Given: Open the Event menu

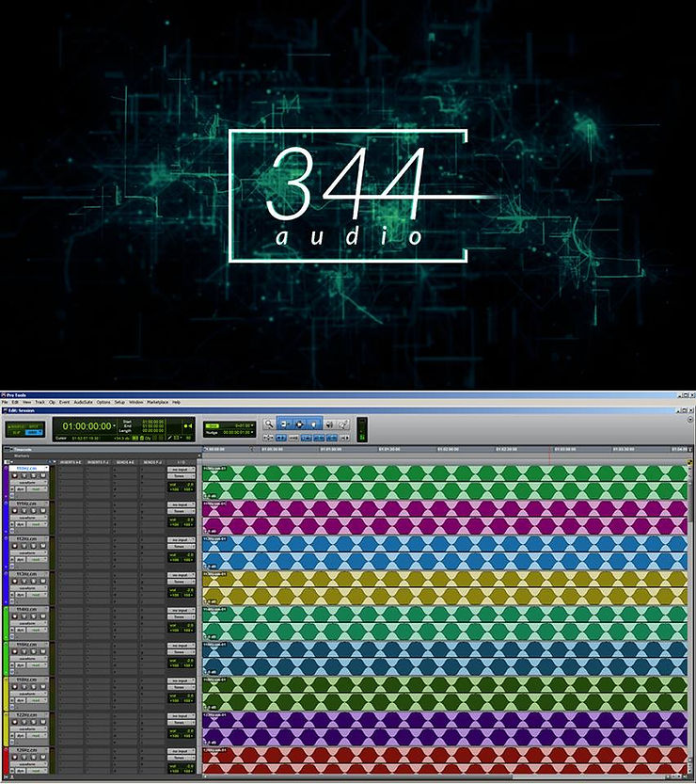Looking at the screenshot, I should click(65, 402).
